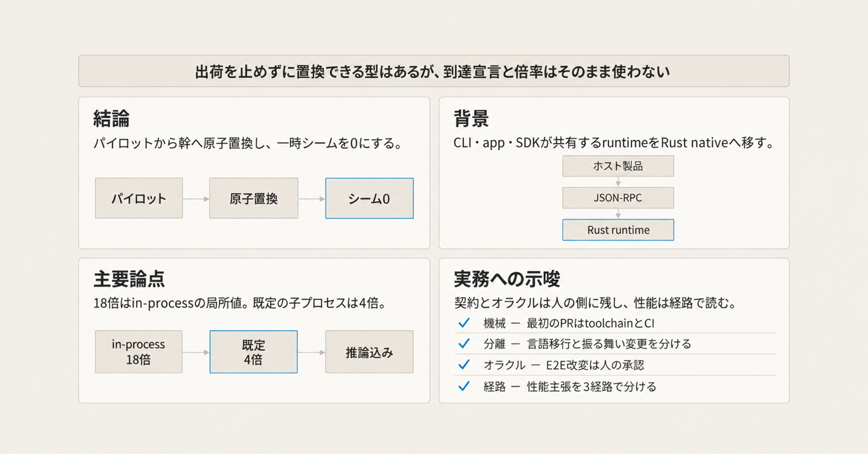Screen dimensions: 868x454
Task: Click the title banner 出荷を止めずに置換できる型
Action: (x=434, y=71)
